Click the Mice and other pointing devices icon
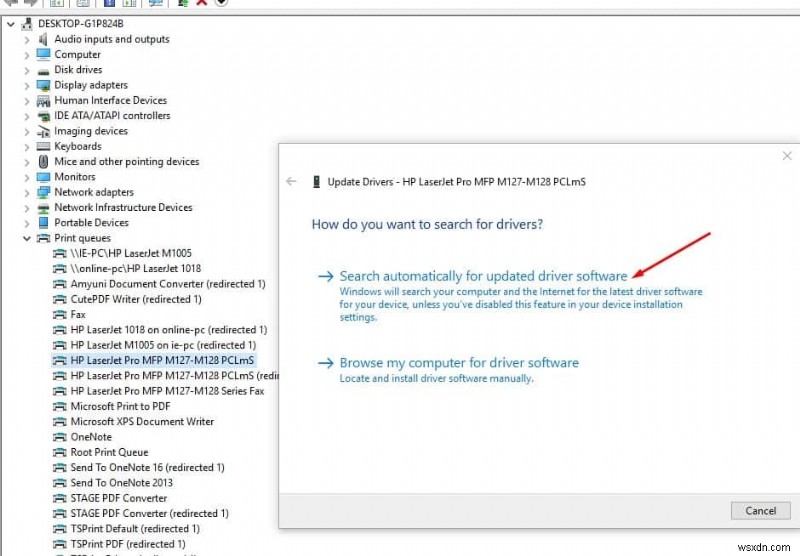 [x=43, y=162]
